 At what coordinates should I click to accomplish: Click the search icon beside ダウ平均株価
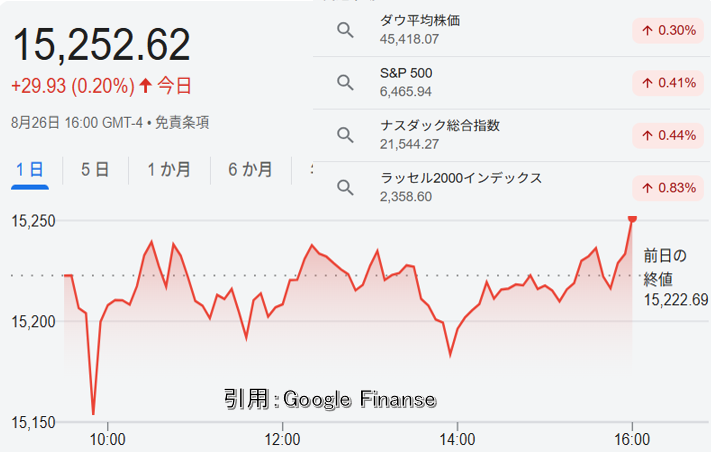point(345,30)
